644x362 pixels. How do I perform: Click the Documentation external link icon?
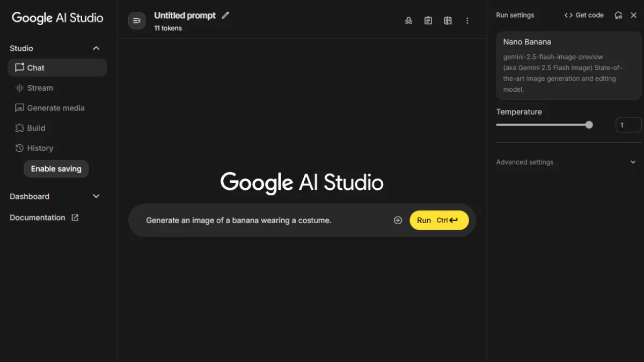coord(75,218)
